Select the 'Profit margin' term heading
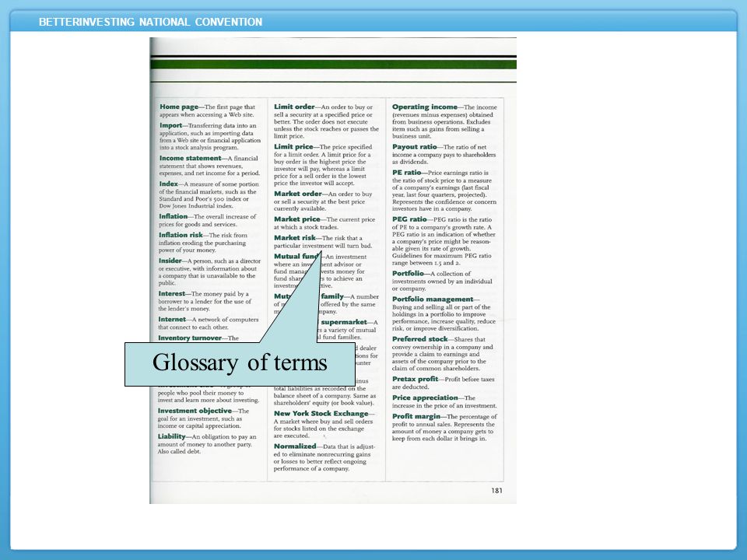This screenshot has height=560, width=747. (416, 416)
